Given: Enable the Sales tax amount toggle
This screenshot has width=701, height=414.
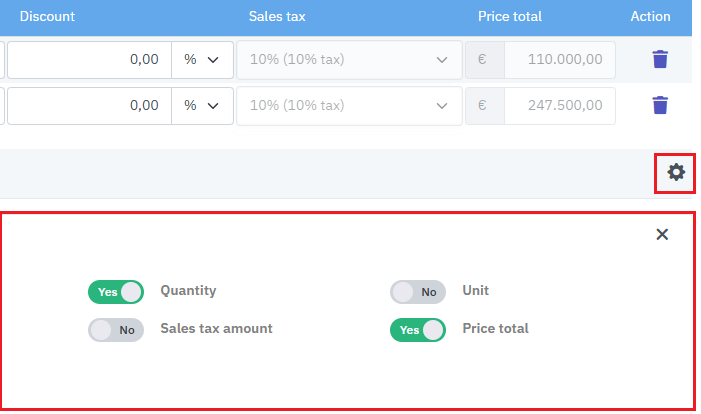Looking at the screenshot, I should coord(116,330).
